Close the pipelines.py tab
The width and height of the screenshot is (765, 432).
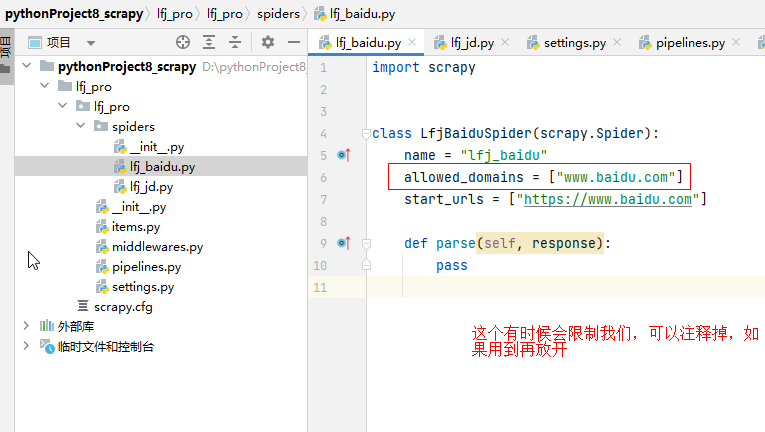[x=736, y=42]
